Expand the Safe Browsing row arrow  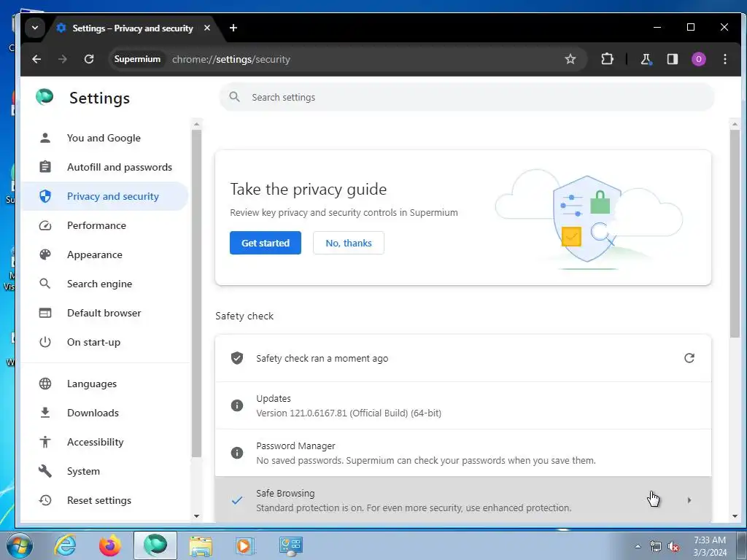[689, 500]
